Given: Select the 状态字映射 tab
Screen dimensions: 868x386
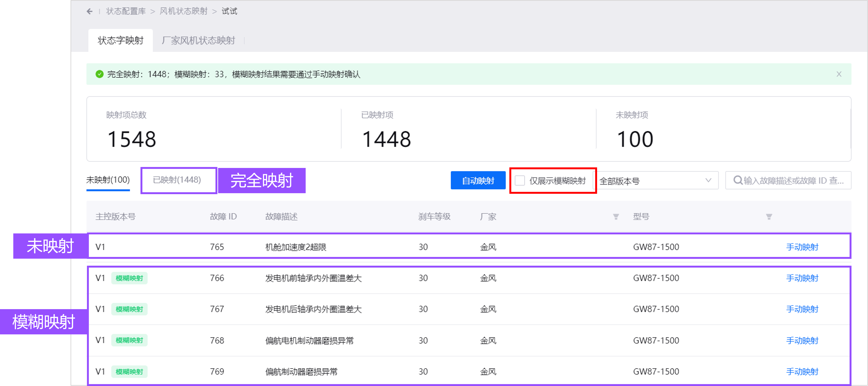Looking at the screenshot, I should [x=120, y=40].
